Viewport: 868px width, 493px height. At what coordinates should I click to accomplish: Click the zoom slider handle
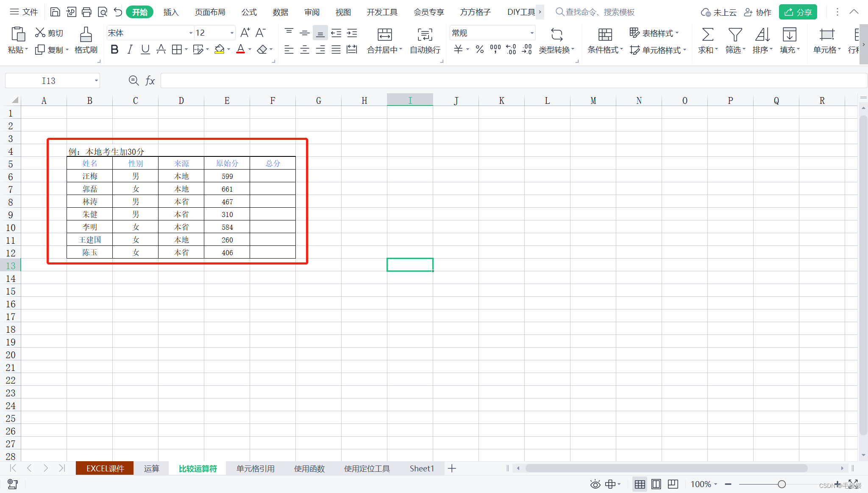click(782, 484)
